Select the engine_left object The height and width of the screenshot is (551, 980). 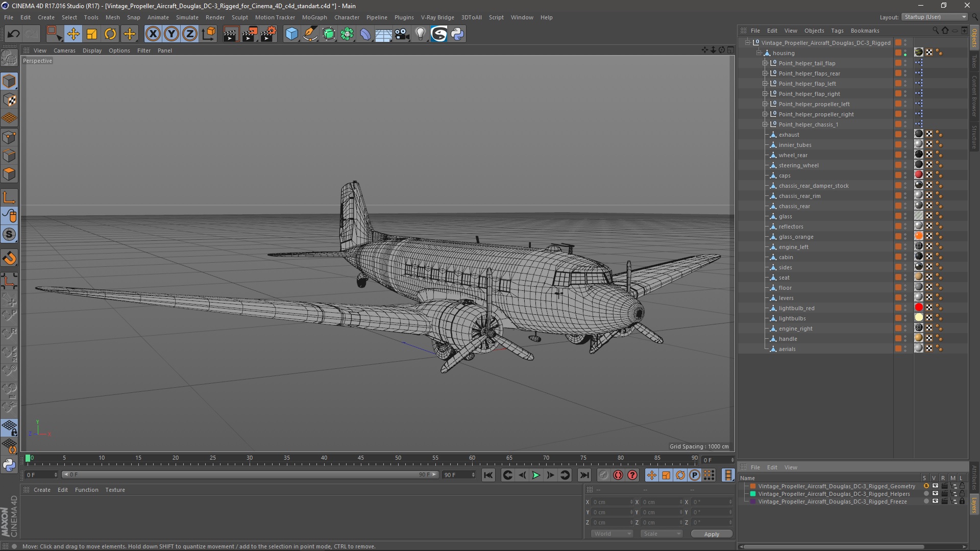[793, 247]
